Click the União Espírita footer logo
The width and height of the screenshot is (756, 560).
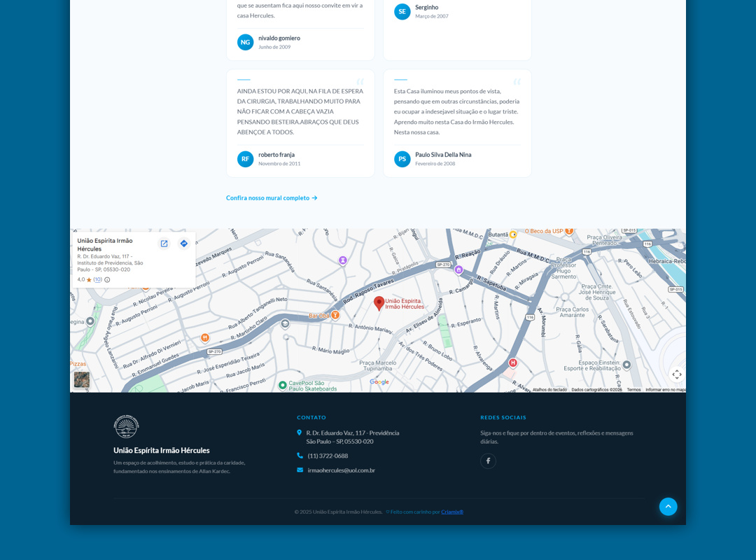(x=126, y=426)
